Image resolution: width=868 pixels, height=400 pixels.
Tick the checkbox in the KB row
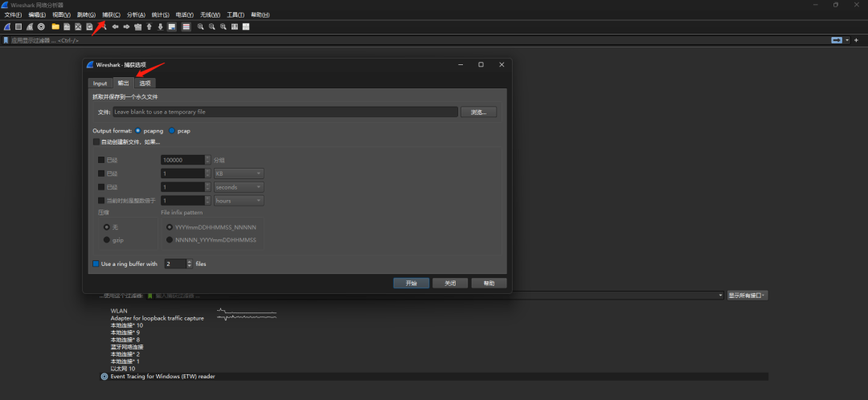(101, 173)
